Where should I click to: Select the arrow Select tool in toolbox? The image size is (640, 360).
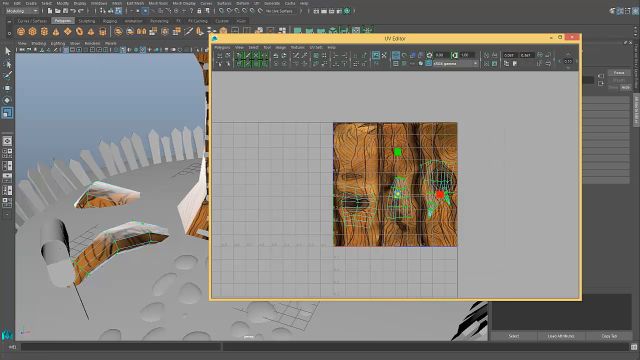(x=7, y=51)
